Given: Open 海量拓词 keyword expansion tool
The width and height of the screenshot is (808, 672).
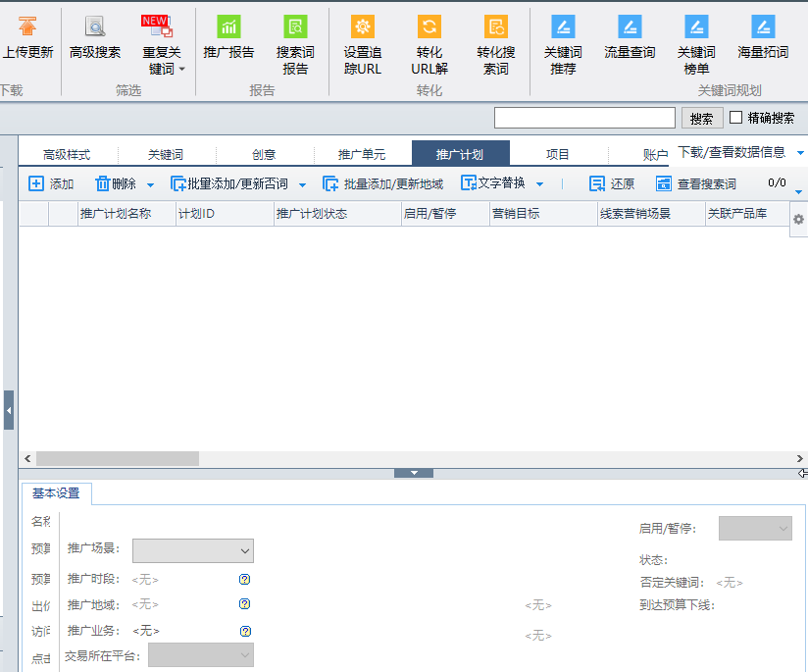Looking at the screenshot, I should [763, 27].
